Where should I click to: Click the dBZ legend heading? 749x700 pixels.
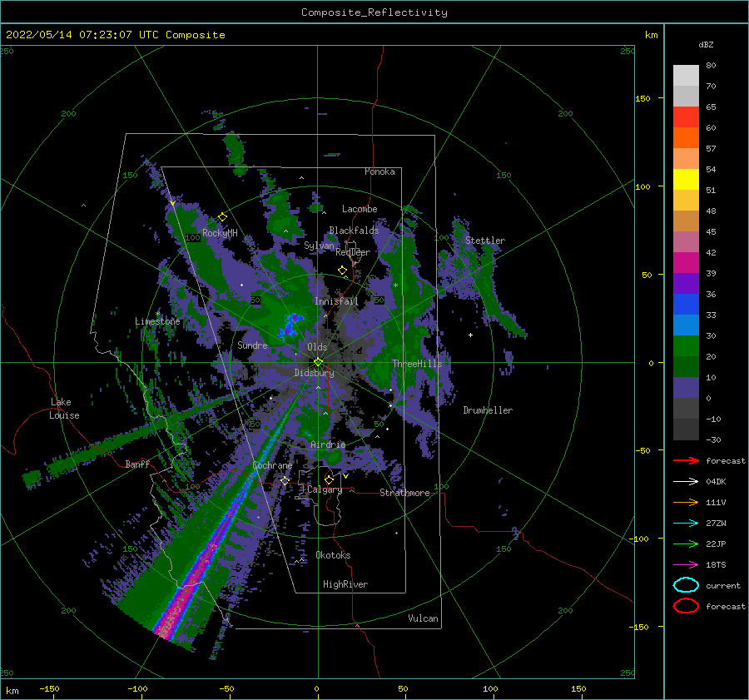coord(706,44)
